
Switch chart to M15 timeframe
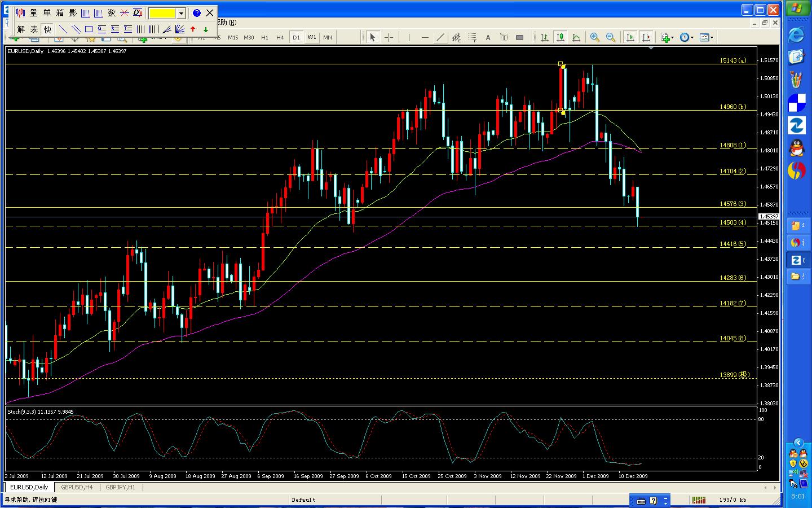tap(233, 38)
